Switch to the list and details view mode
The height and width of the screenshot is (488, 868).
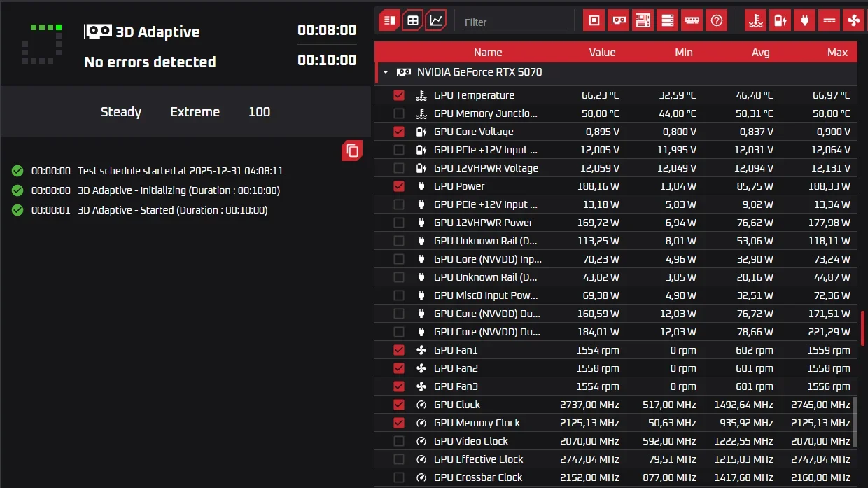coord(390,20)
